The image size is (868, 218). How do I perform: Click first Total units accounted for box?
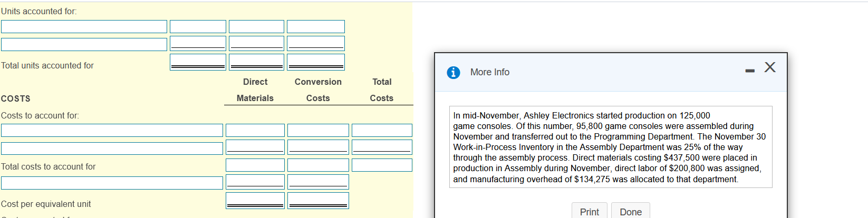coord(198,62)
